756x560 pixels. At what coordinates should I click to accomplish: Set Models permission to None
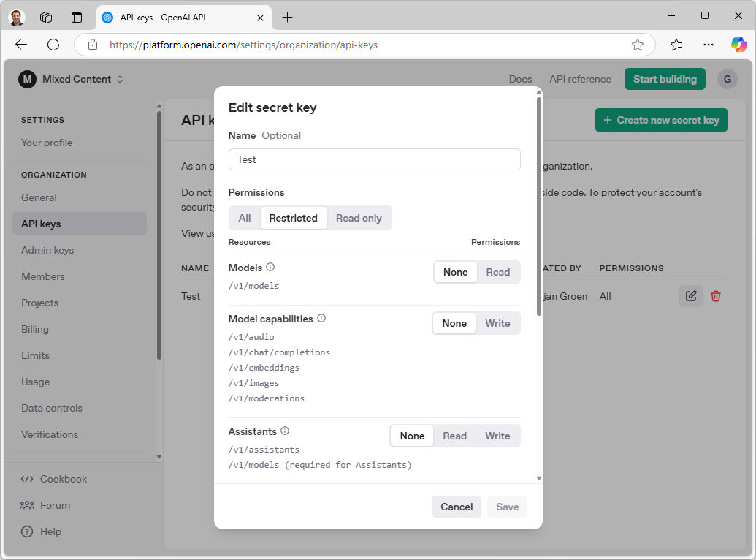click(456, 272)
